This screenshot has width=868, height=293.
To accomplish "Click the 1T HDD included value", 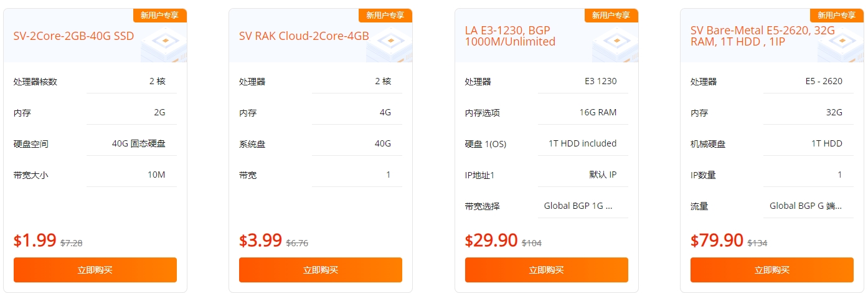I will 583,143.
